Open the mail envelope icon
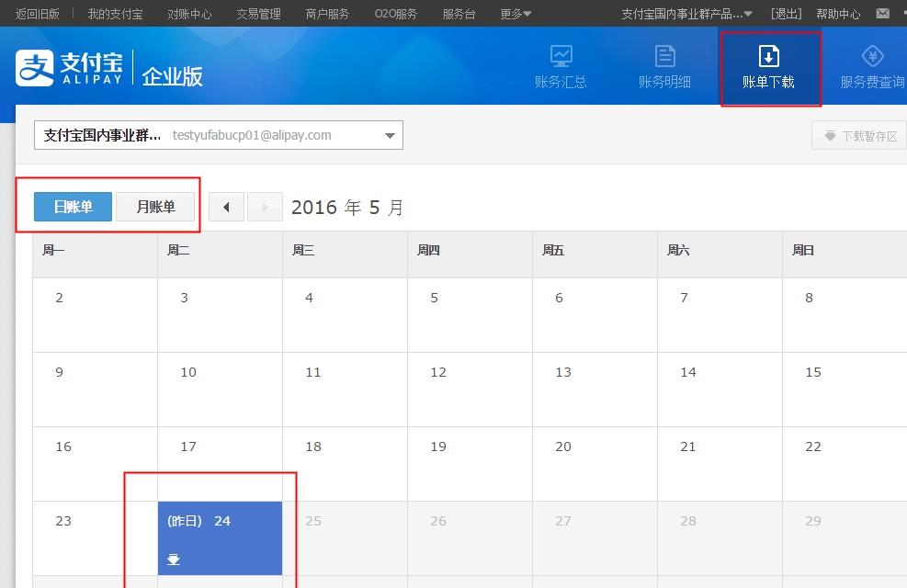The image size is (907, 588). pos(883,13)
